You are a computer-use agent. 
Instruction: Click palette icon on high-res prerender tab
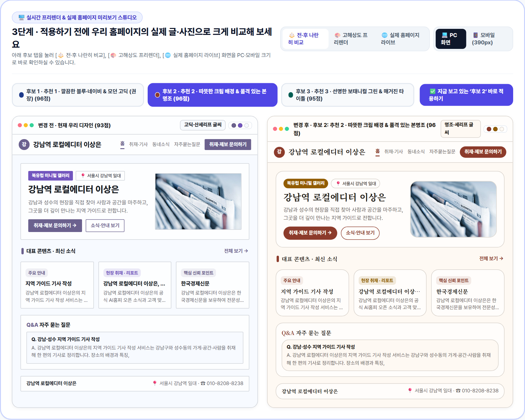click(337, 35)
